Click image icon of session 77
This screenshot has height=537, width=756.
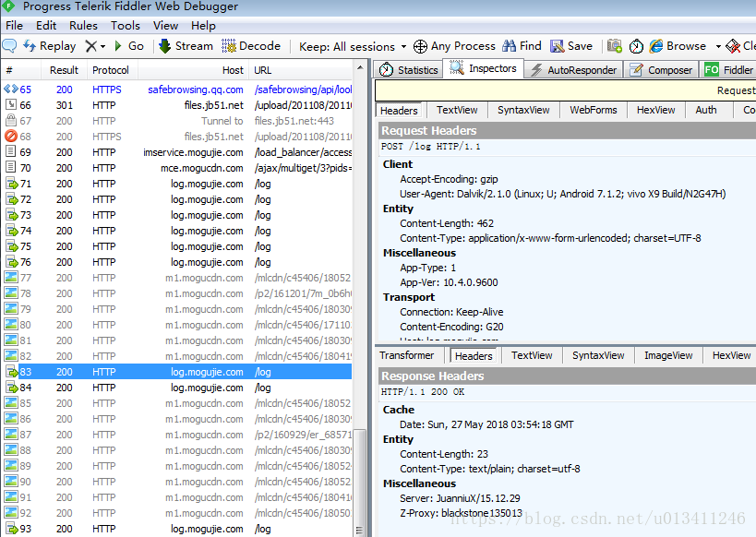click(x=11, y=278)
